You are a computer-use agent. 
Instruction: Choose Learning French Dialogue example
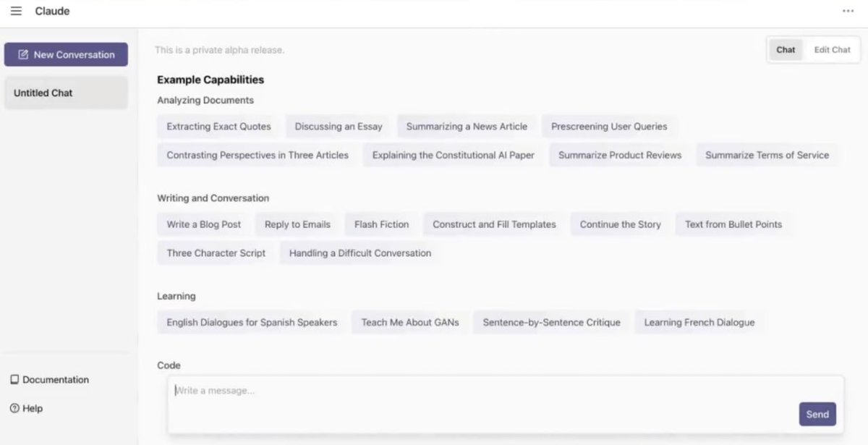[699, 322]
